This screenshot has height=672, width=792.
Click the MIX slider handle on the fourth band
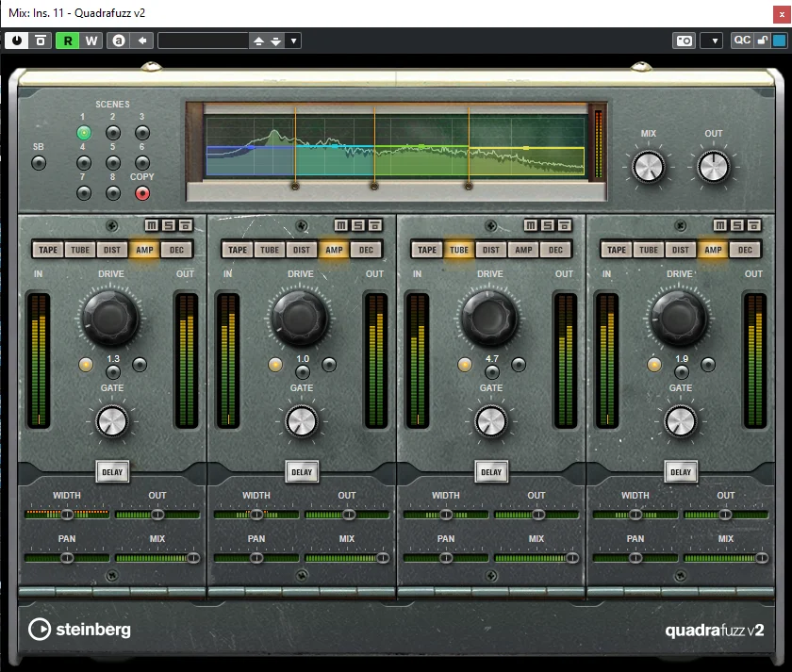[x=762, y=558]
